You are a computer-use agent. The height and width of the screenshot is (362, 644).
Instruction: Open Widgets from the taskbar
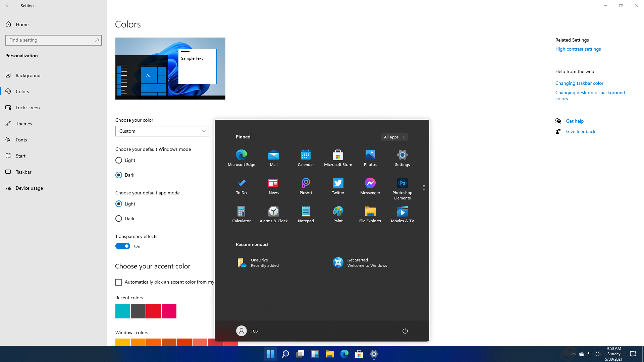point(315,354)
